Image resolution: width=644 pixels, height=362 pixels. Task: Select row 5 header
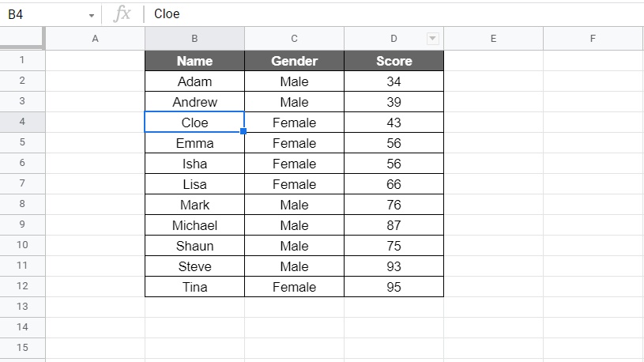pos(22,142)
